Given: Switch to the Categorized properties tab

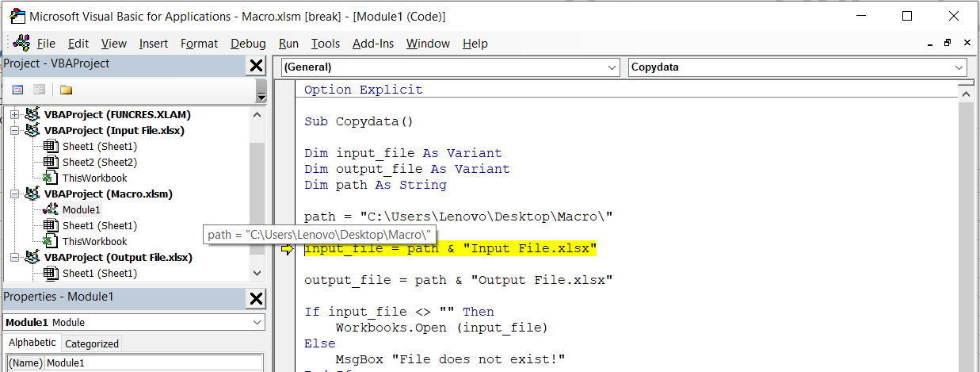Looking at the screenshot, I should click(92, 343).
